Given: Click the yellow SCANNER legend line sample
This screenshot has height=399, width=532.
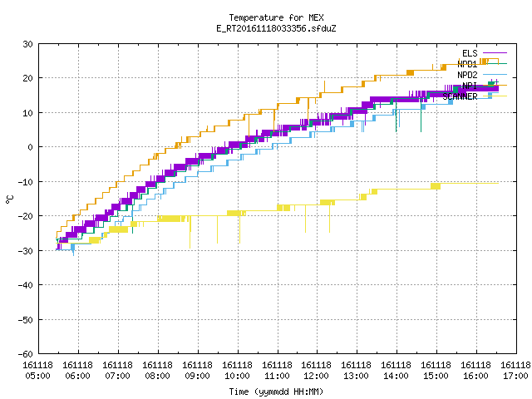Looking at the screenshot, I should click(x=495, y=96).
